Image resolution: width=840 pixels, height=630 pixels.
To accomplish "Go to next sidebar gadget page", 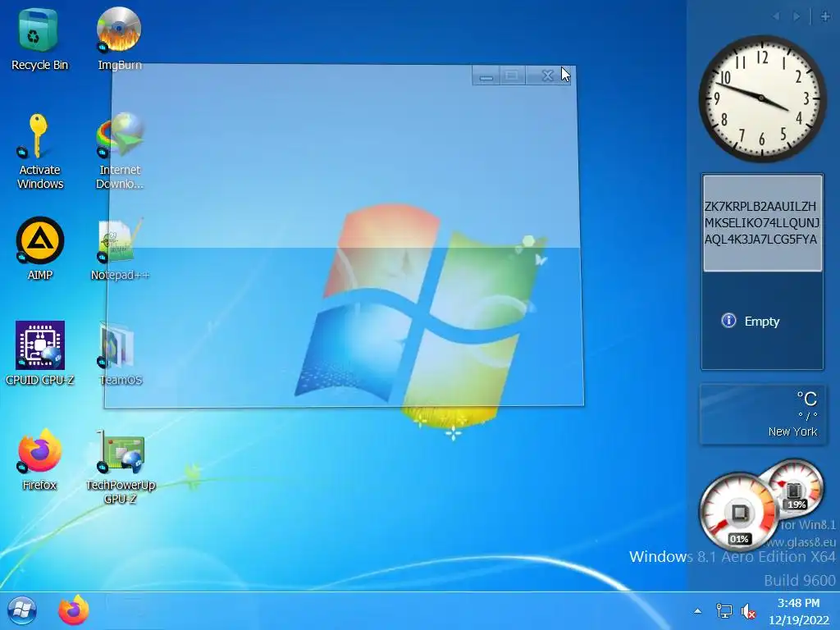I will 797,16.
